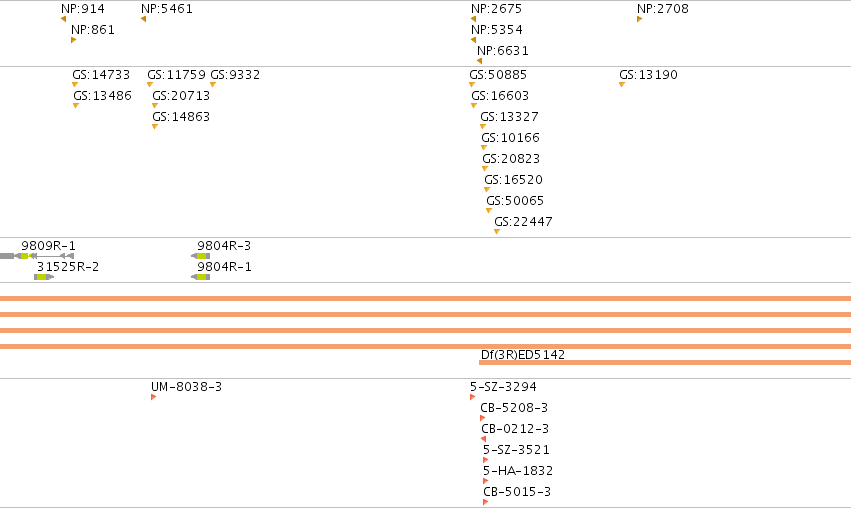The height and width of the screenshot is (508, 851).
Task: Select the 9804R-1 label
Action: click(224, 268)
